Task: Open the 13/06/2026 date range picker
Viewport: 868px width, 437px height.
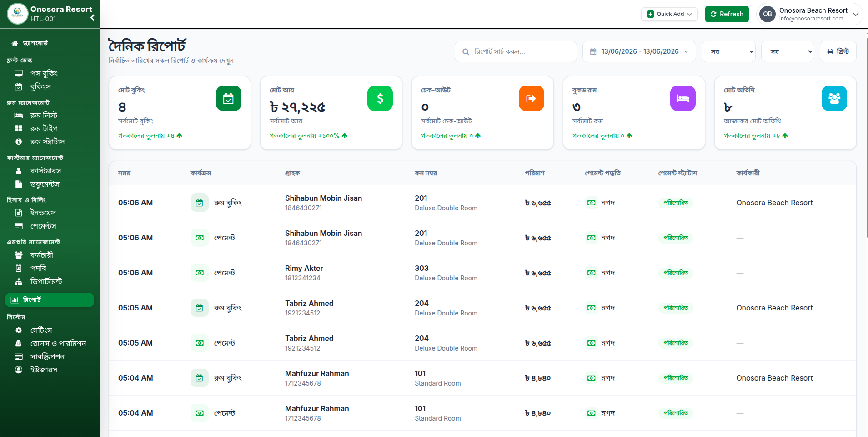Action: pyautogui.click(x=639, y=51)
